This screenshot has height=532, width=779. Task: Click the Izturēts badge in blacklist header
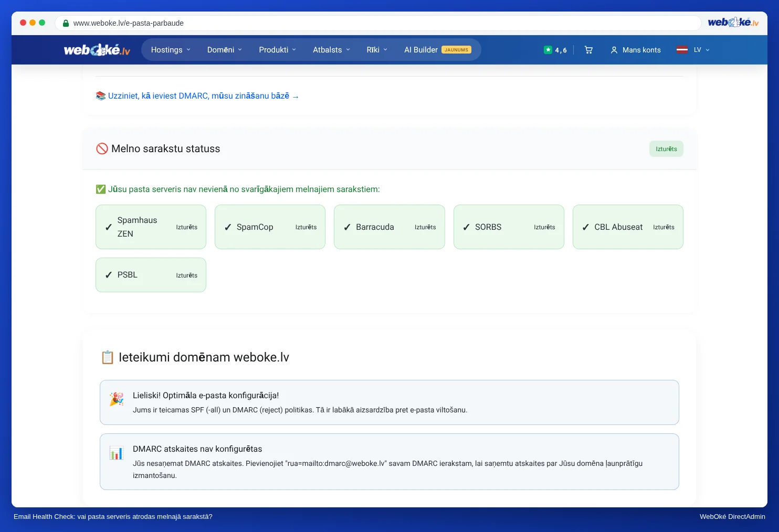coord(666,149)
